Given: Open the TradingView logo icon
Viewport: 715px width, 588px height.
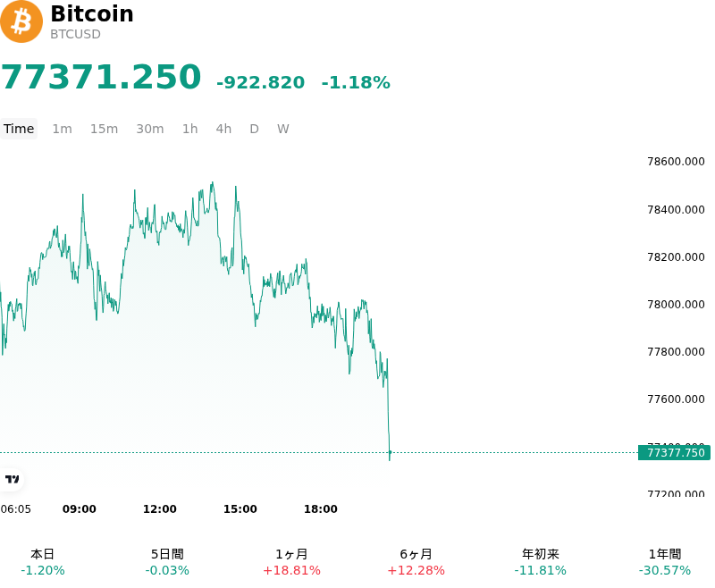Looking at the screenshot, I should (x=12, y=479).
